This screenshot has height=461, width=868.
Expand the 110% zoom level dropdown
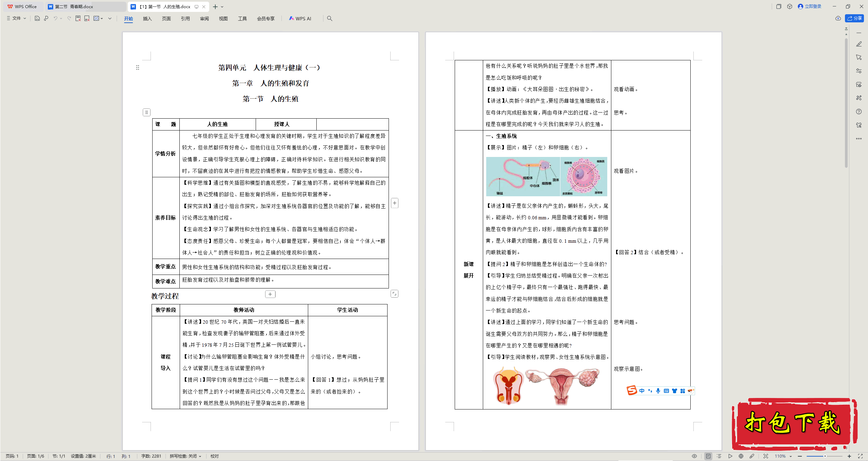[790, 456]
